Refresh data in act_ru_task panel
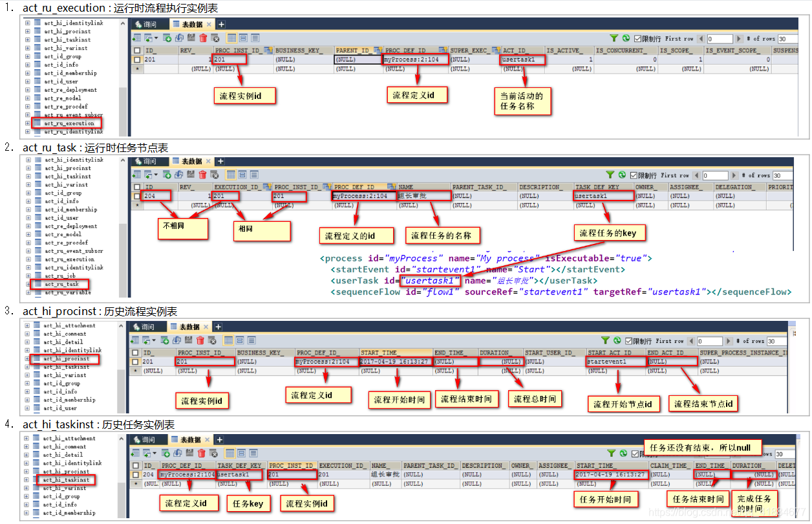Image resolution: width=812 pixels, height=524 pixels. tap(622, 175)
